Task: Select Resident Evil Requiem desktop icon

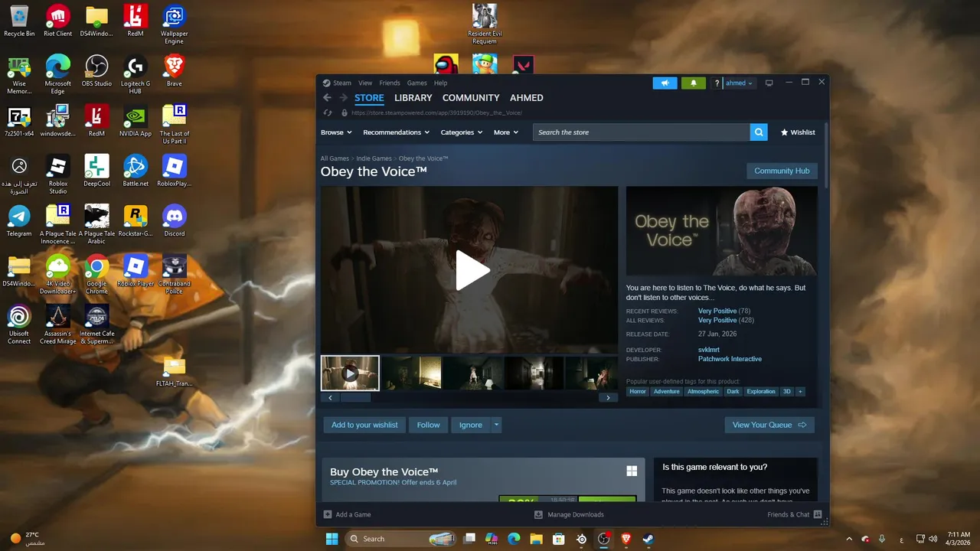Action: 485,24
